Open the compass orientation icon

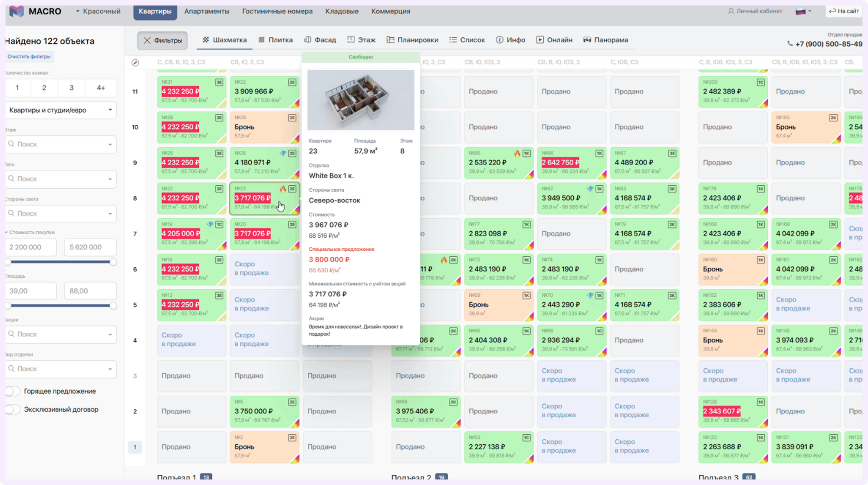tap(135, 62)
